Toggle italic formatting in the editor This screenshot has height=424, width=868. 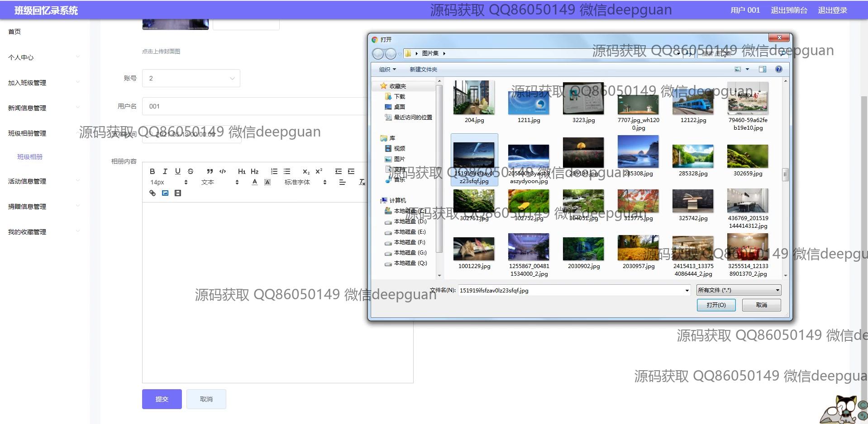coord(165,171)
